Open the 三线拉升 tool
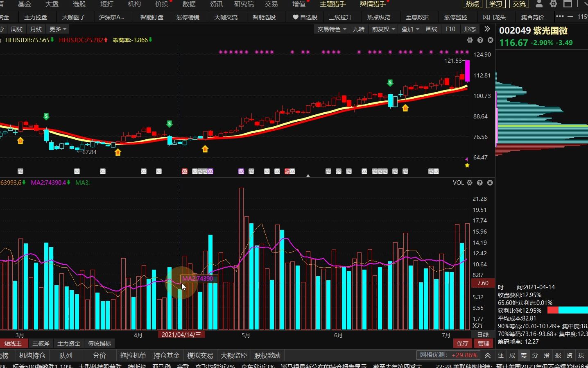Screen dimensions: 588x368 (x=340, y=17)
